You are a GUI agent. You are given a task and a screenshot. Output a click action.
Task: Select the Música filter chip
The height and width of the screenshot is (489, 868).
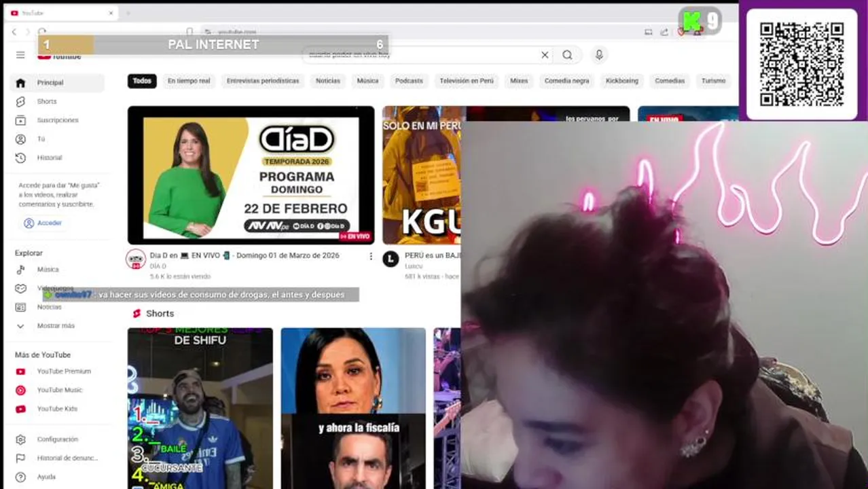(367, 81)
